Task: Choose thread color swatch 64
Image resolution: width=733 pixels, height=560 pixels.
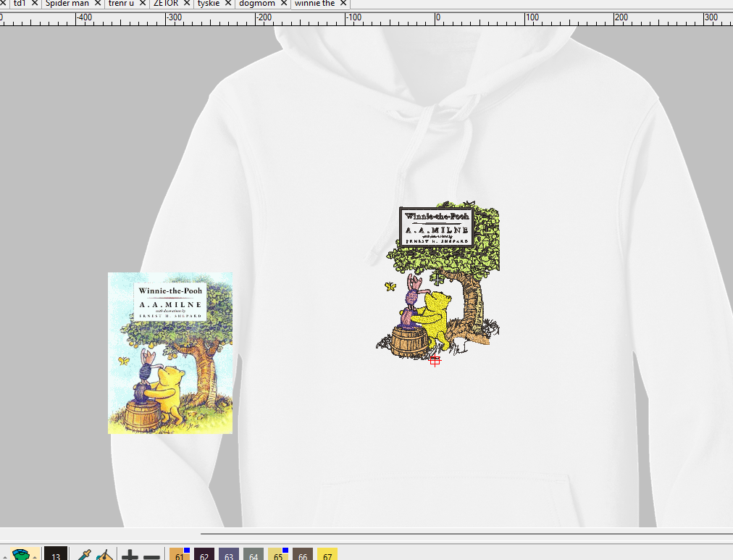Action: (x=254, y=554)
